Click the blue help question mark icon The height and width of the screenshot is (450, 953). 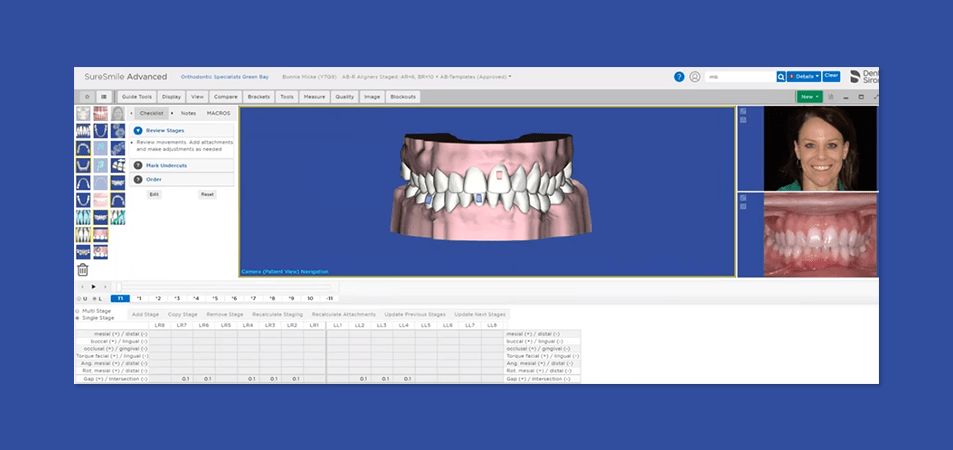679,77
